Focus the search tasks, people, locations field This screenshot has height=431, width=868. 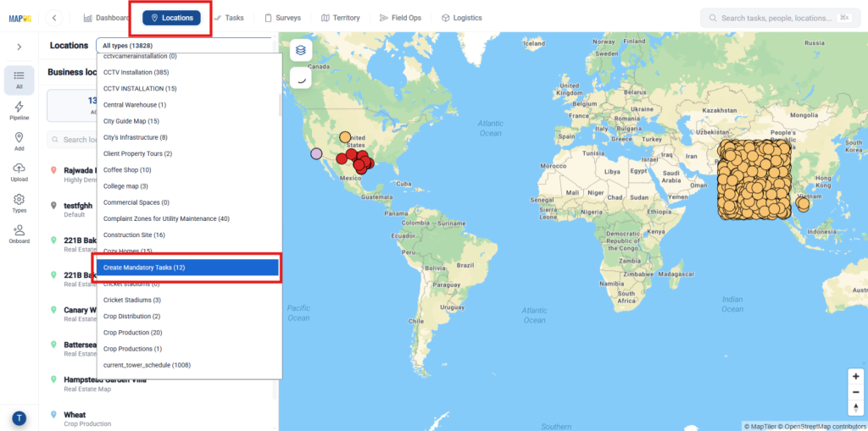[x=780, y=18]
